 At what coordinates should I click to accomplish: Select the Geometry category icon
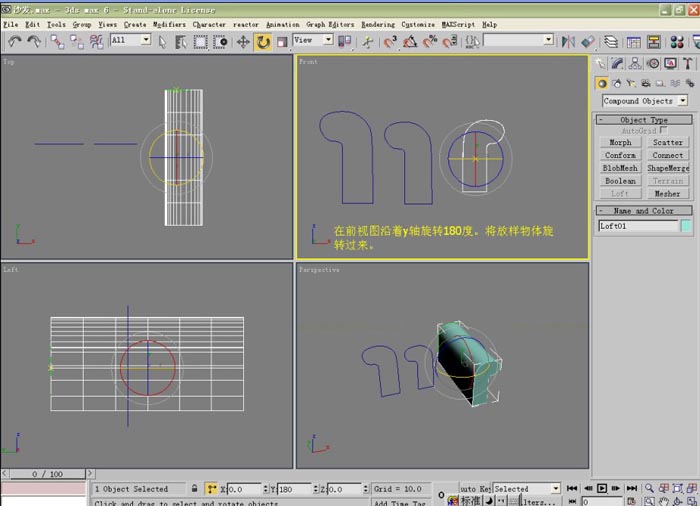pos(602,84)
